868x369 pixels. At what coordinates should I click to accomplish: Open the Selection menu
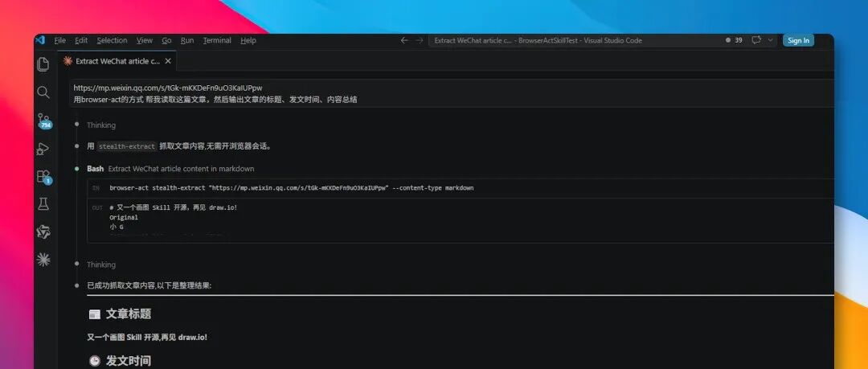tap(112, 40)
